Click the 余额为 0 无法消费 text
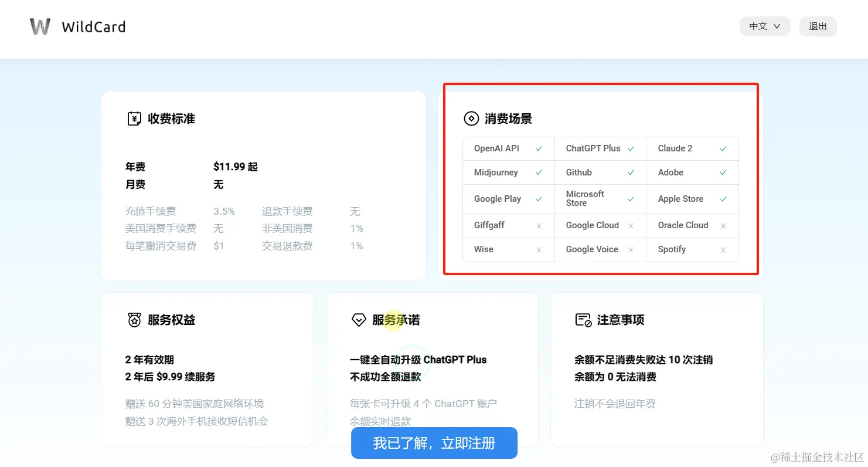The image size is (868, 467). [615, 377]
